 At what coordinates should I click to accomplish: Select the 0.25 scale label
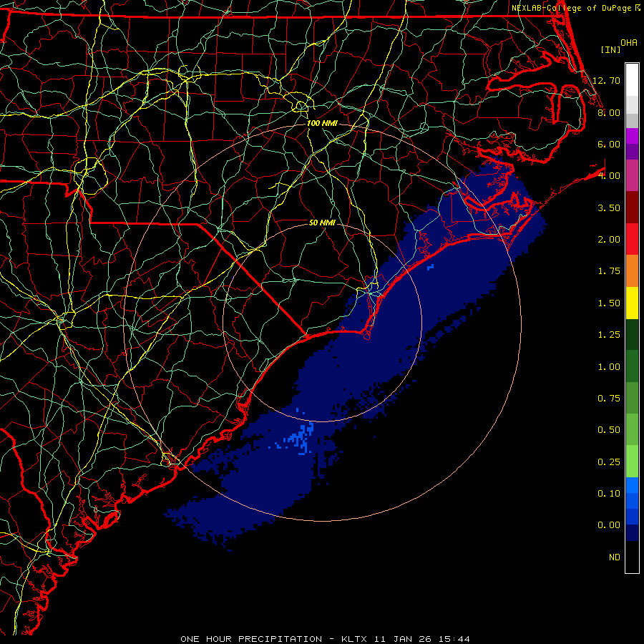(x=609, y=462)
